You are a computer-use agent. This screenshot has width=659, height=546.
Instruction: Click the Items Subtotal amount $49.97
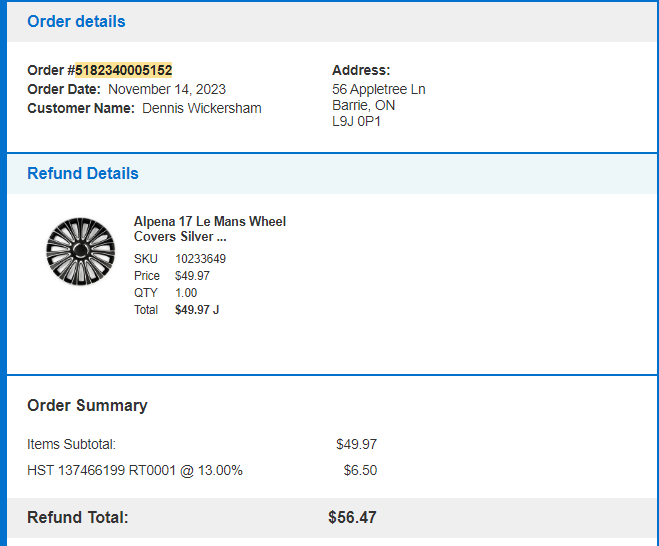pyautogui.click(x=356, y=444)
